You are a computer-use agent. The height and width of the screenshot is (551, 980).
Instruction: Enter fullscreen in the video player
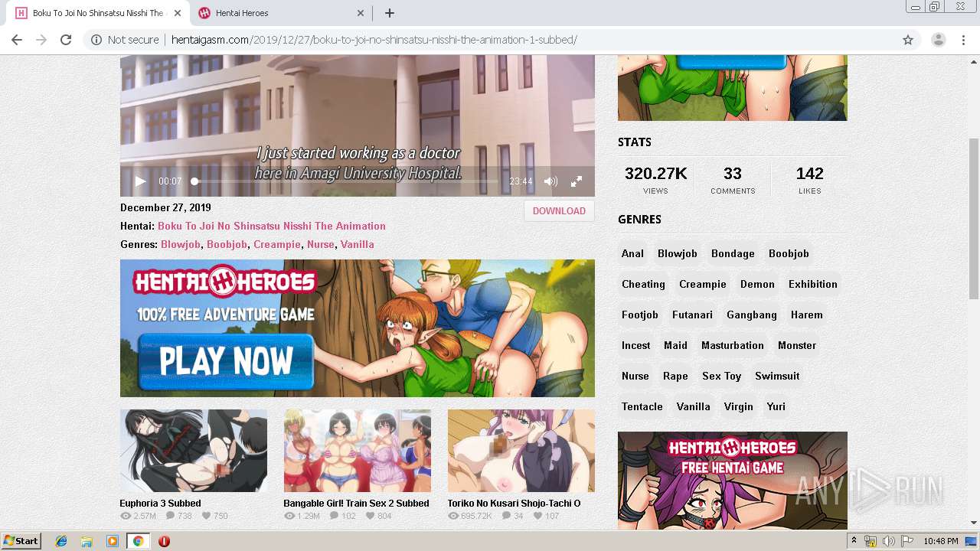coord(577,181)
